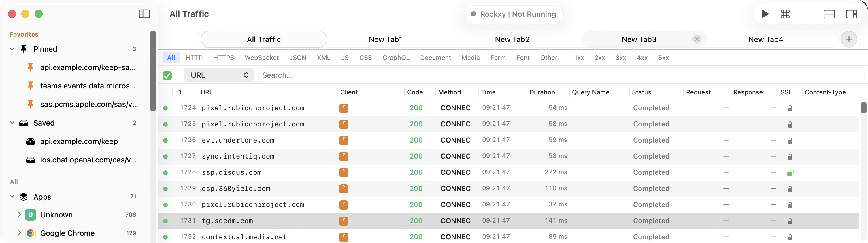Click the traffic table vertical scrollbar
This screenshot has height=243, width=868.
863,108
